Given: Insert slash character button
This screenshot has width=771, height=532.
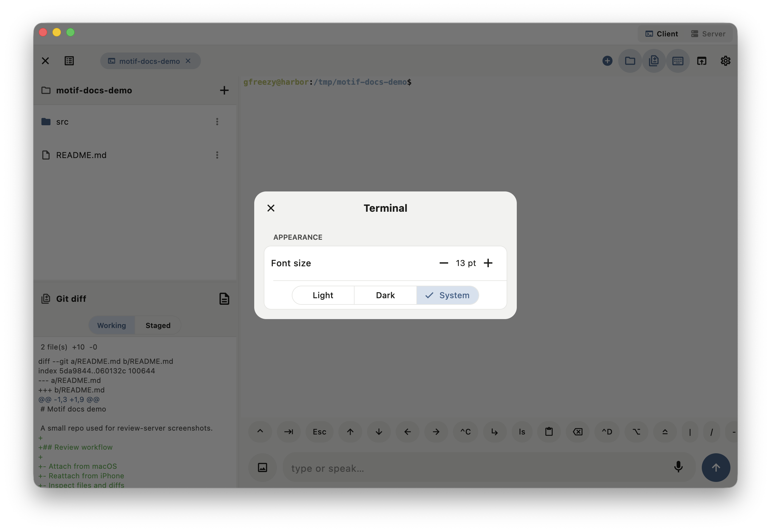Looking at the screenshot, I should (711, 432).
